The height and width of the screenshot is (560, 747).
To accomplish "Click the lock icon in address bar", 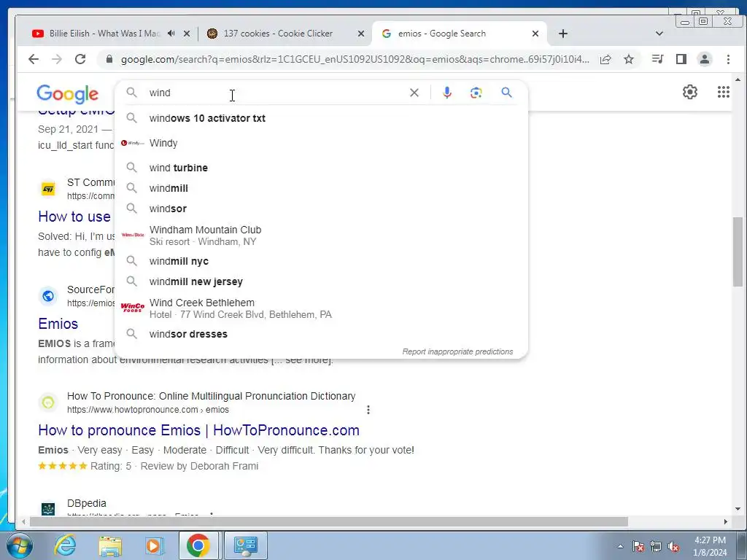I will click(x=109, y=59).
